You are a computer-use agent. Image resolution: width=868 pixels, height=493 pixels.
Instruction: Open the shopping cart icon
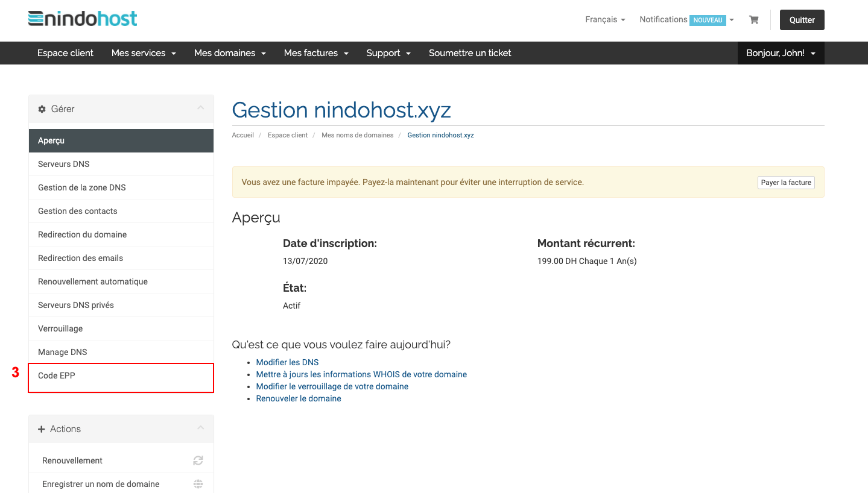point(753,20)
